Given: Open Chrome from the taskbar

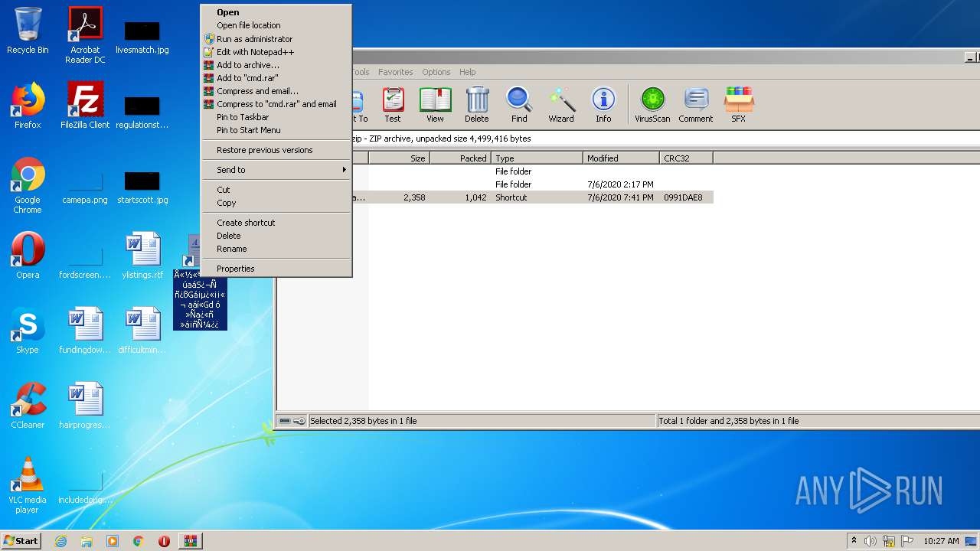Looking at the screenshot, I should click(x=139, y=541).
